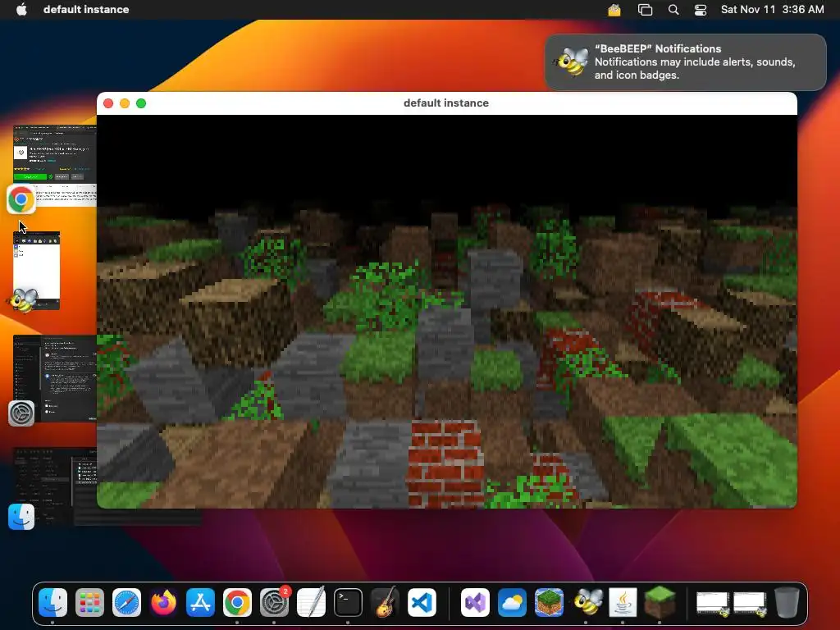Click the System Settings gear in Stage Manager strip
840x630 pixels.
(21, 413)
